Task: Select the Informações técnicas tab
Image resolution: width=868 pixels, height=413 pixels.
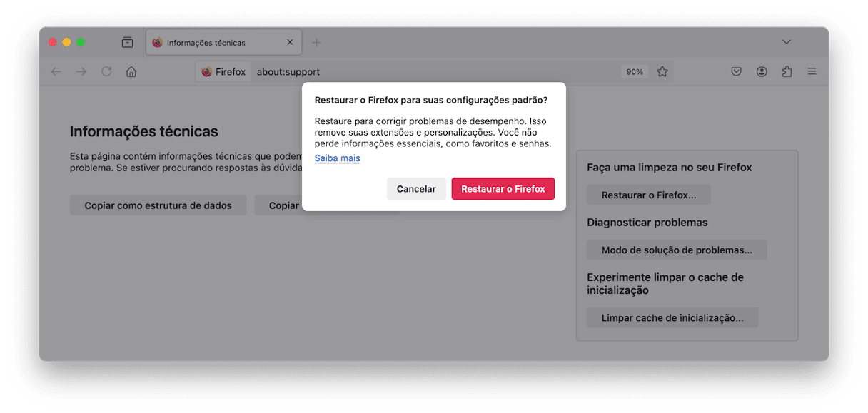Action: click(223, 42)
